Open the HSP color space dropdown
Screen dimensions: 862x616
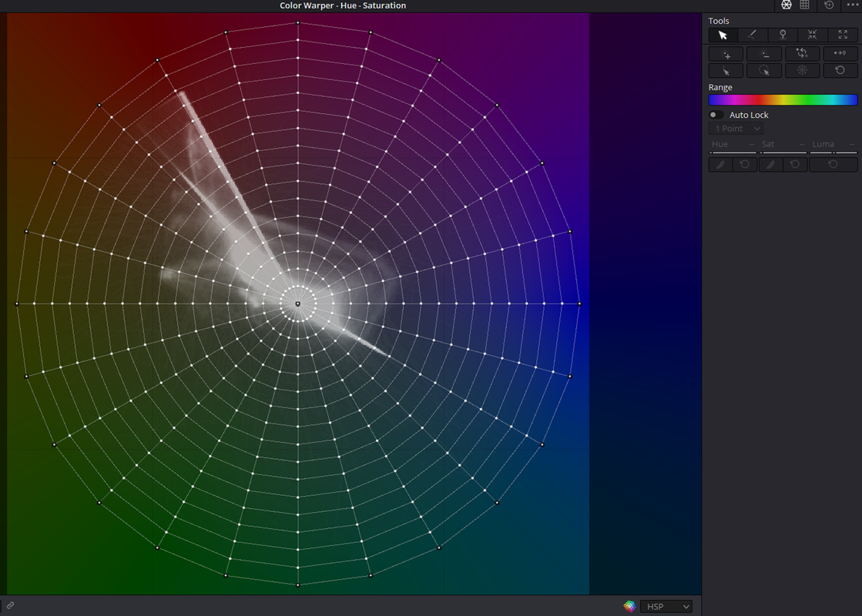click(666, 607)
